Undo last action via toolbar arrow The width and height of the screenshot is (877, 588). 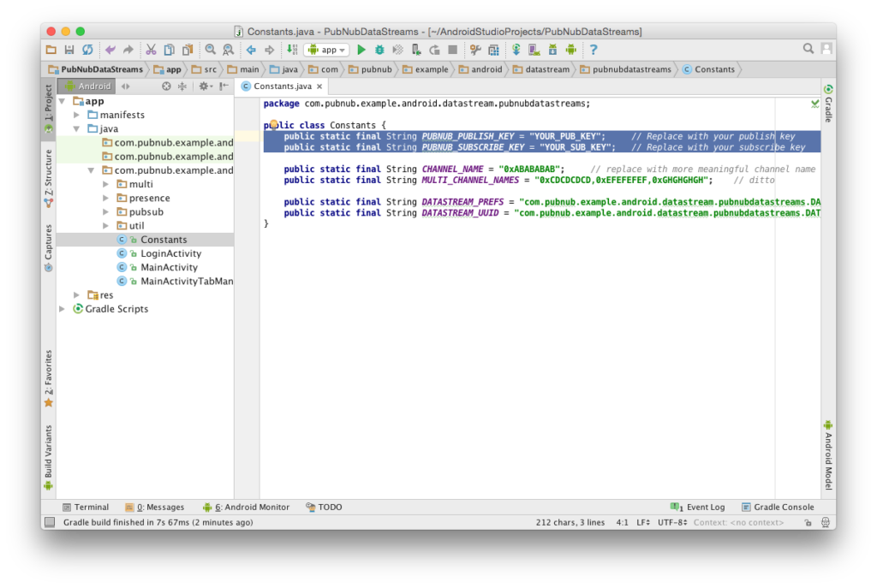109,49
